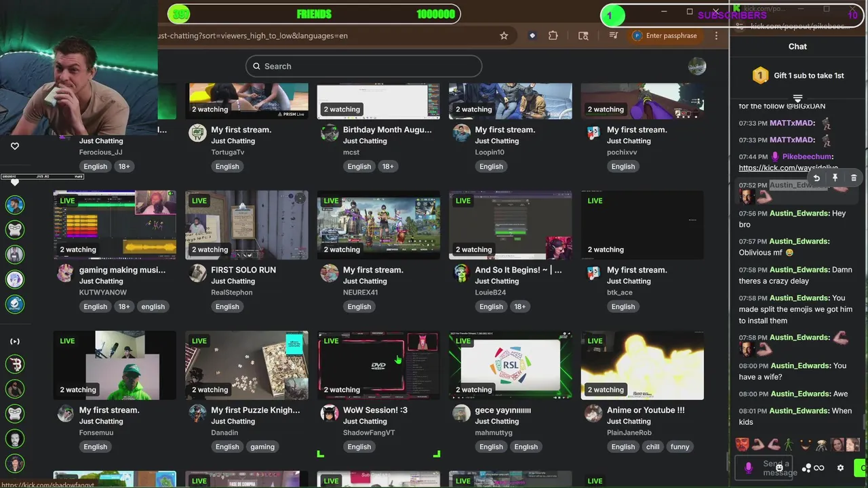
Task: Click Gift 1 sub to take 1st
Action: pos(797,75)
